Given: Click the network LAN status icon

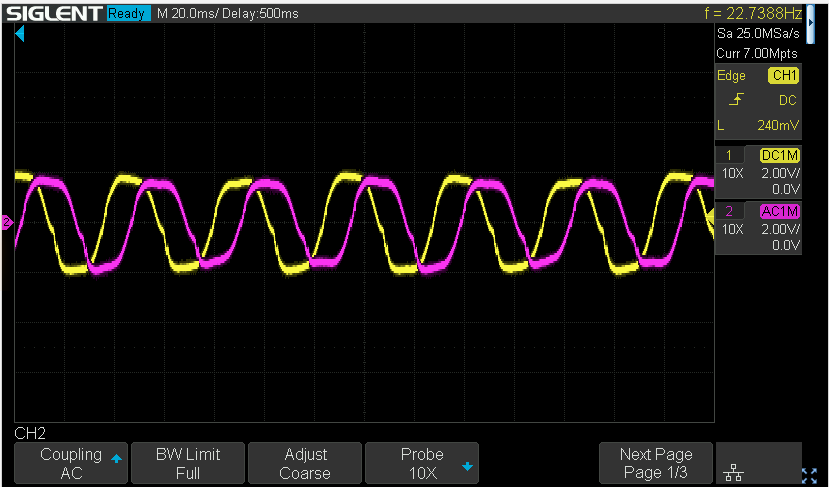Looking at the screenshot, I should pyautogui.click(x=733, y=472).
